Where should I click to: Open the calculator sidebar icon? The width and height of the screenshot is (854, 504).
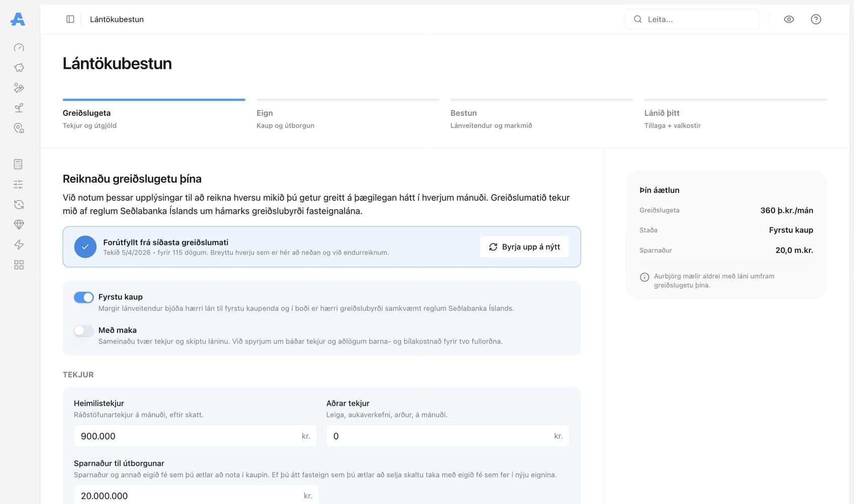[x=19, y=164]
